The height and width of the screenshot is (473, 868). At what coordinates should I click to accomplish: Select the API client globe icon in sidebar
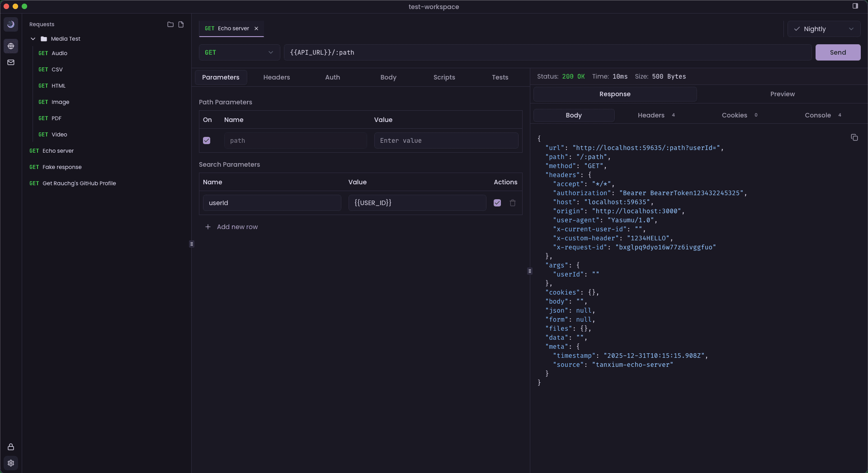(11, 46)
